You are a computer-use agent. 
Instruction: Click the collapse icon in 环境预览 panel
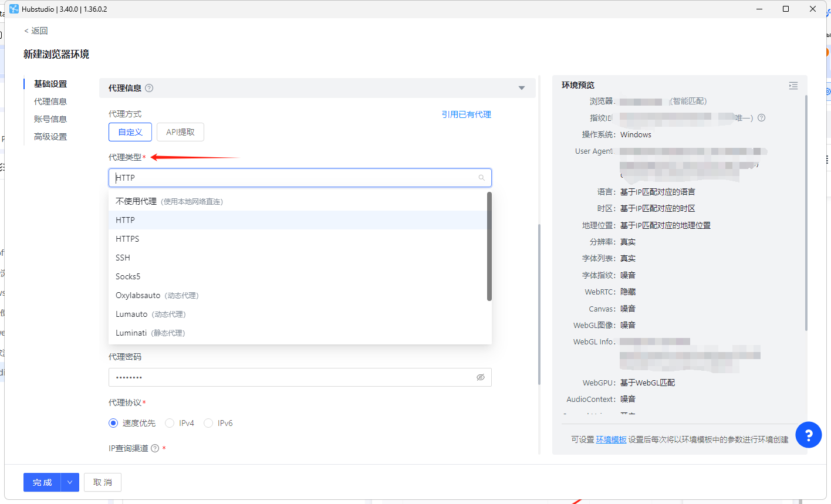pos(793,86)
